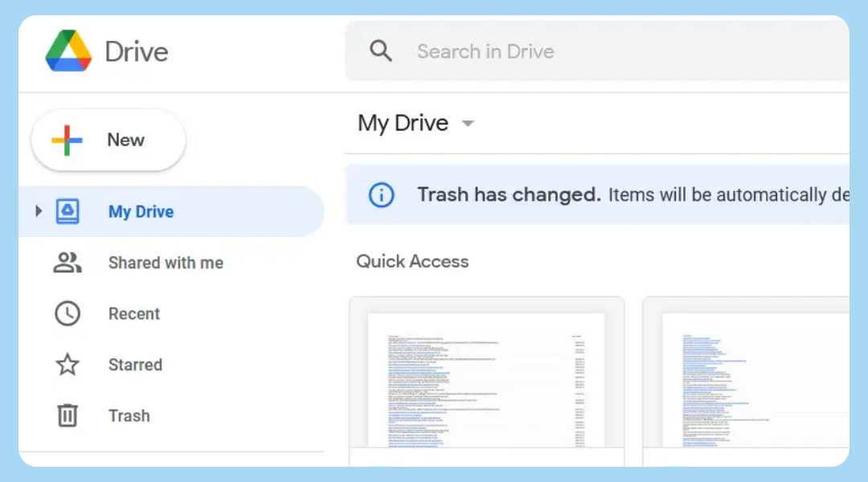Select the Starred star icon

tap(68, 365)
